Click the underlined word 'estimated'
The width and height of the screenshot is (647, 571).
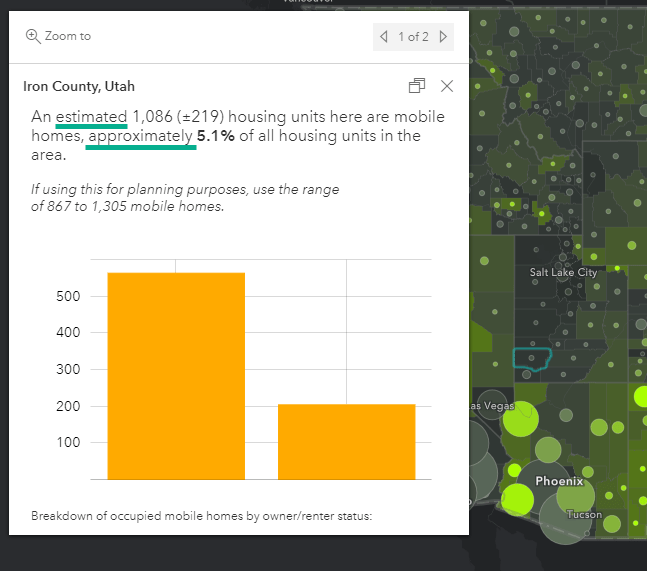pyautogui.click(x=91, y=117)
